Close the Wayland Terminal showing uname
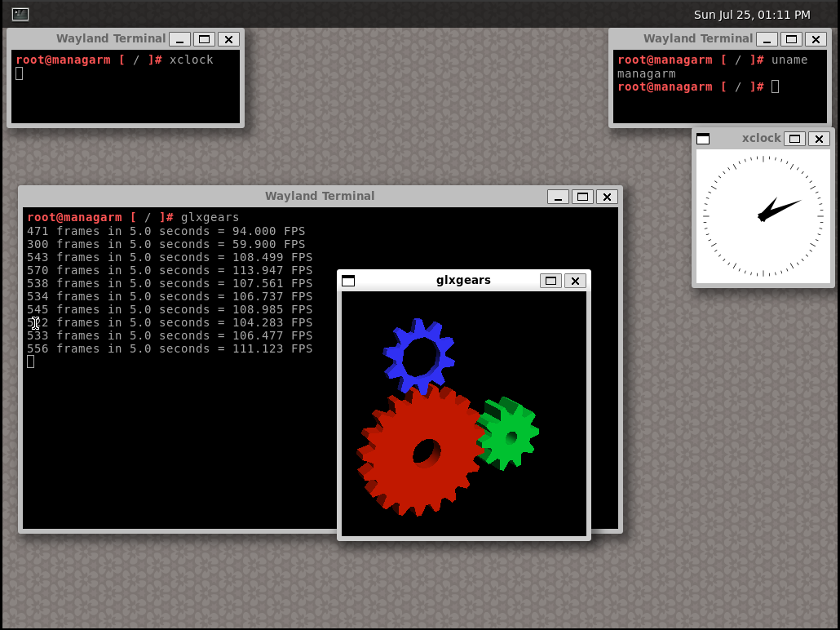The height and width of the screenshot is (630, 840). point(816,39)
